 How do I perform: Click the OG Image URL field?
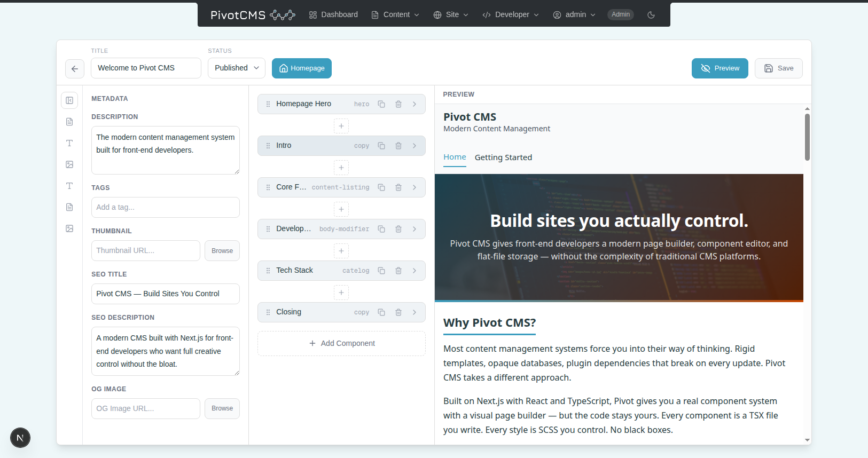(146, 408)
